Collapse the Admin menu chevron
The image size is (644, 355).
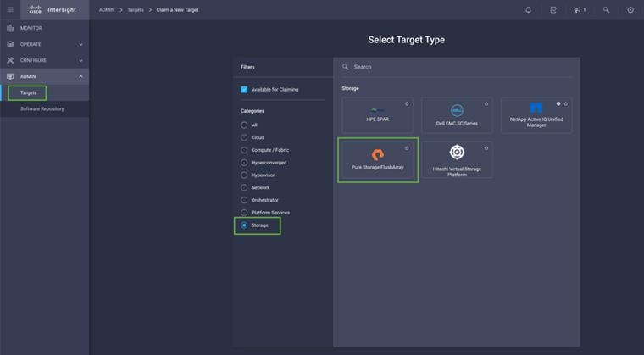click(80, 76)
